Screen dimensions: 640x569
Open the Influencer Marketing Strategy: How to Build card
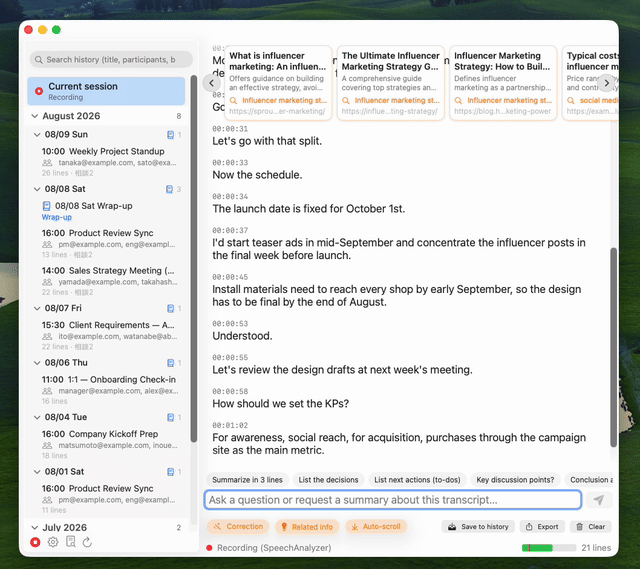[503, 83]
